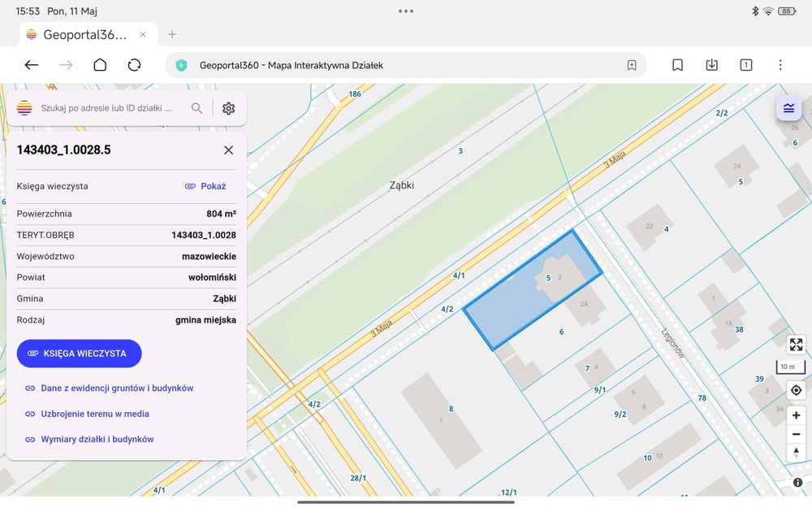
Task: Select parcel 6 on the map
Action: tap(561, 332)
